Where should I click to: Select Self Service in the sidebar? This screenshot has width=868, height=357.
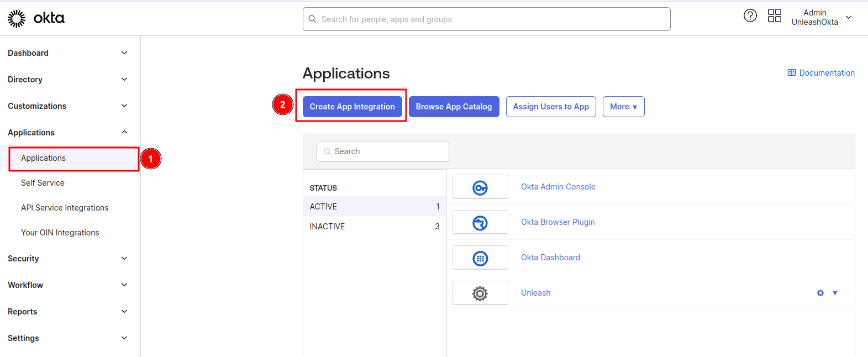[x=43, y=183]
